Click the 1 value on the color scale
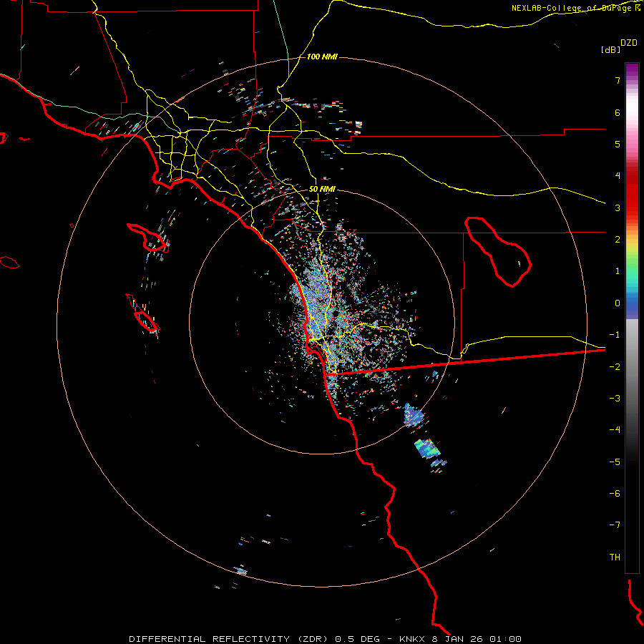The image size is (644, 644). click(x=618, y=271)
